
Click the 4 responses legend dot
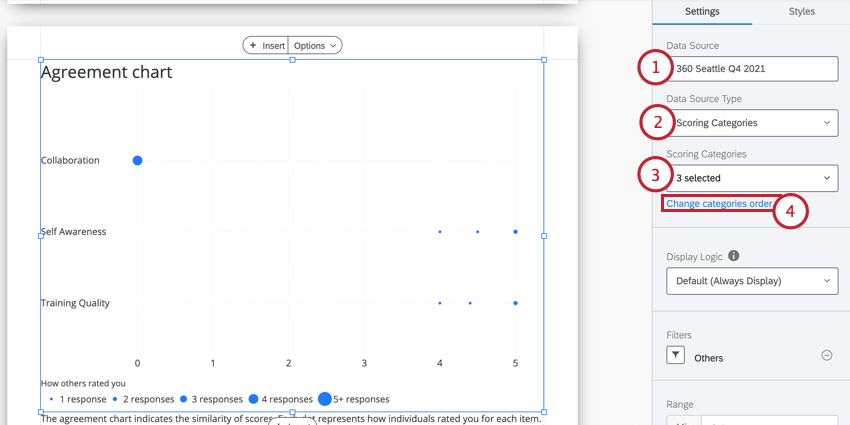(x=253, y=399)
